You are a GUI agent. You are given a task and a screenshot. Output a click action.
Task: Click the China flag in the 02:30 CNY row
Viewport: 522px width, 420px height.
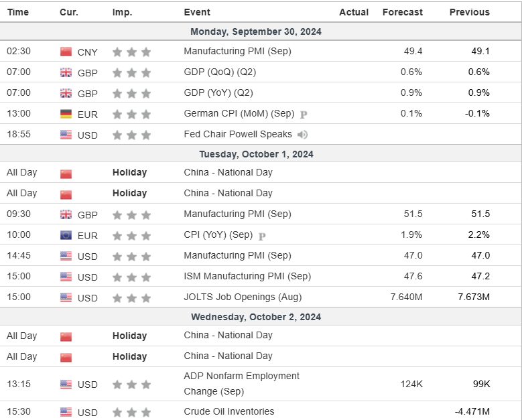66,52
